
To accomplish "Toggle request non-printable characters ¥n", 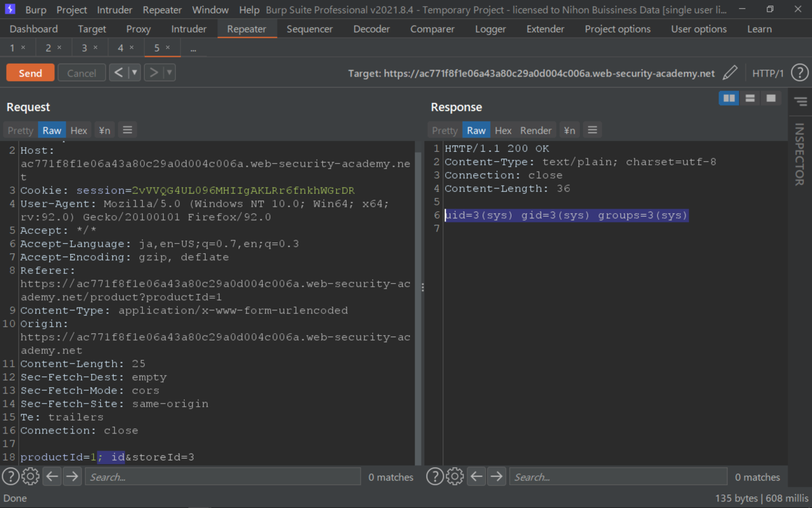I will pos(105,130).
